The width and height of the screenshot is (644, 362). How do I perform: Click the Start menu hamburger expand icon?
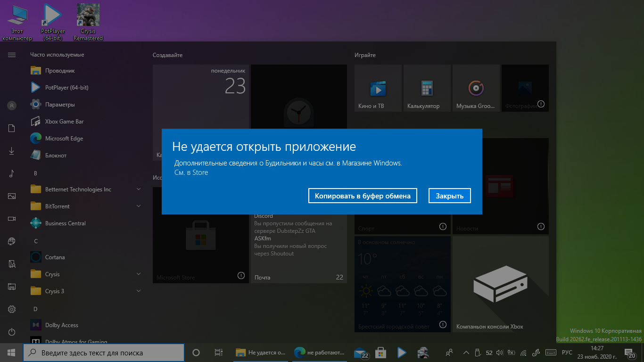pyautogui.click(x=12, y=55)
